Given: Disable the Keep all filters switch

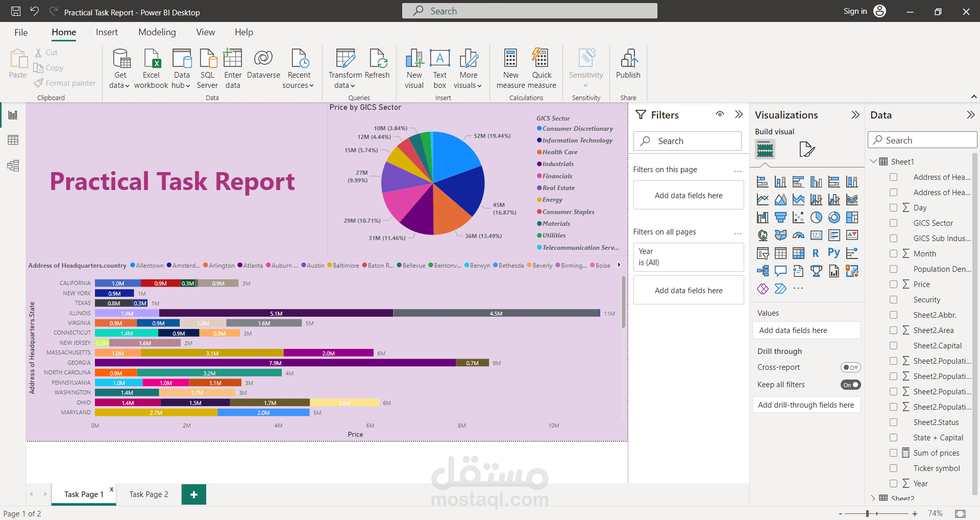Looking at the screenshot, I should coord(851,385).
